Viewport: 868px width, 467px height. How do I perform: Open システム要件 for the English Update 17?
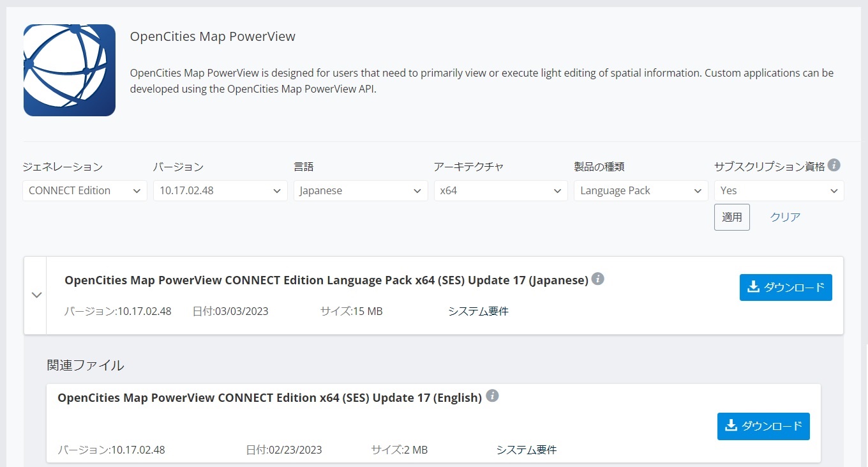pyautogui.click(x=527, y=450)
